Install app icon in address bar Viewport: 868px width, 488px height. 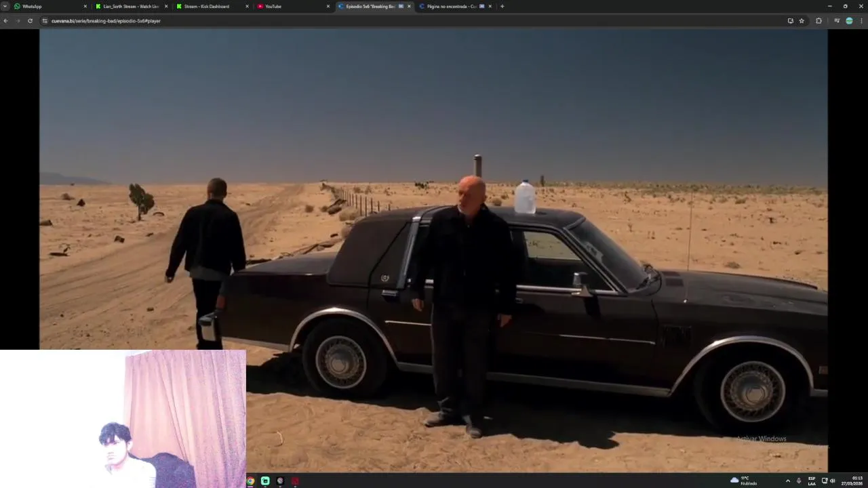790,21
